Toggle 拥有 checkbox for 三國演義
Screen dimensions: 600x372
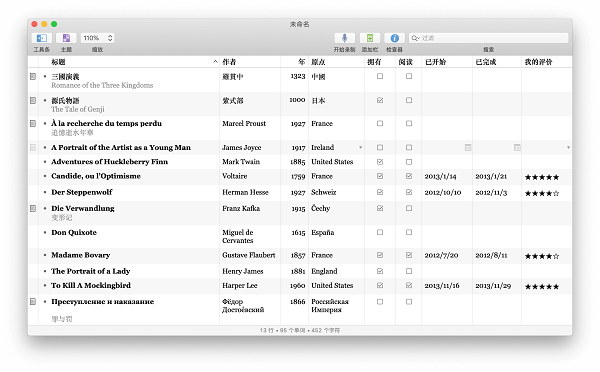coord(380,76)
